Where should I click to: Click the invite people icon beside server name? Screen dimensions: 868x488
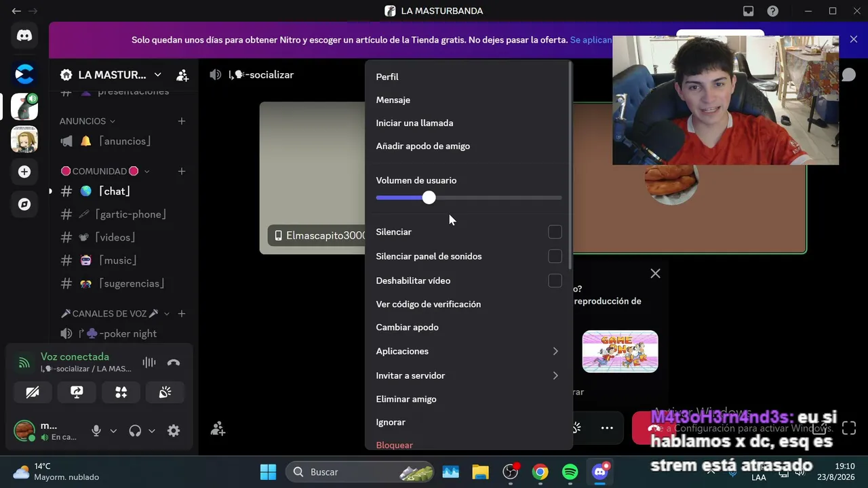(182, 75)
